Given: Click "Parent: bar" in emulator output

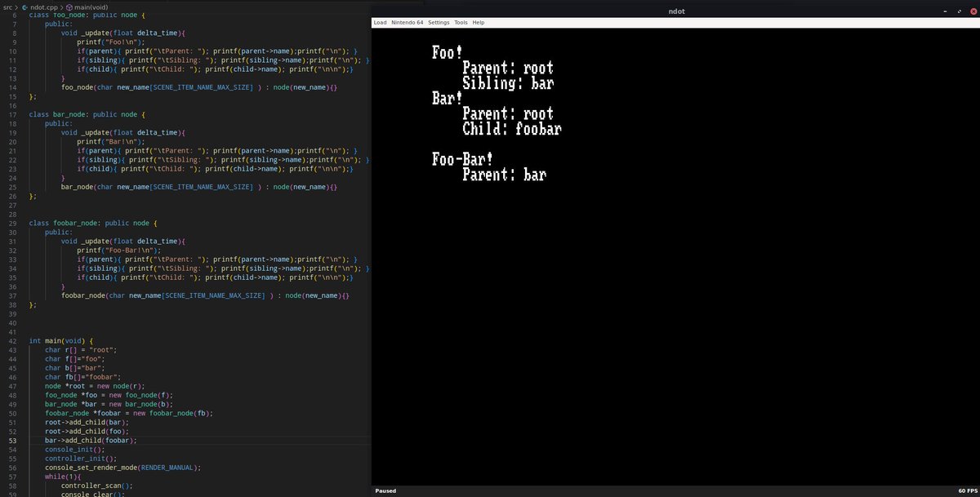Looking at the screenshot, I should point(504,175).
